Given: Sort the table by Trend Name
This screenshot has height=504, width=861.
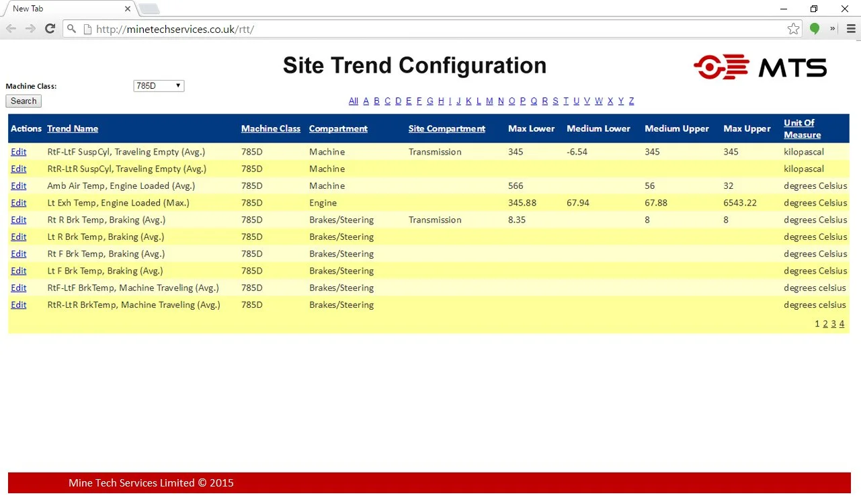Looking at the screenshot, I should coord(73,128).
